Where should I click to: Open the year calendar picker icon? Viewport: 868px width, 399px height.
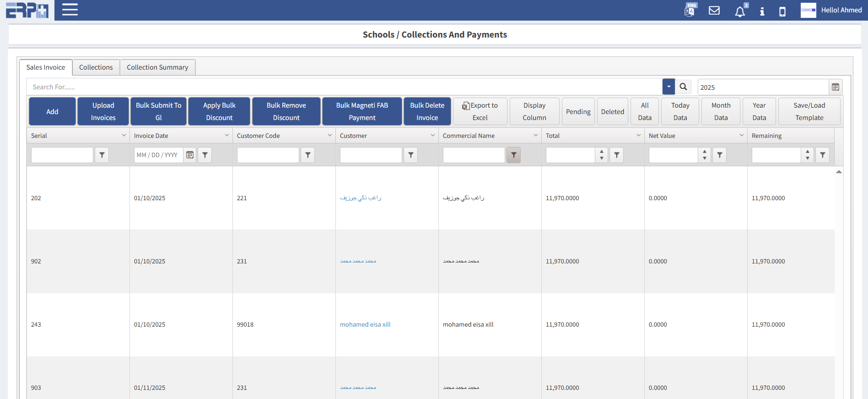(x=835, y=87)
